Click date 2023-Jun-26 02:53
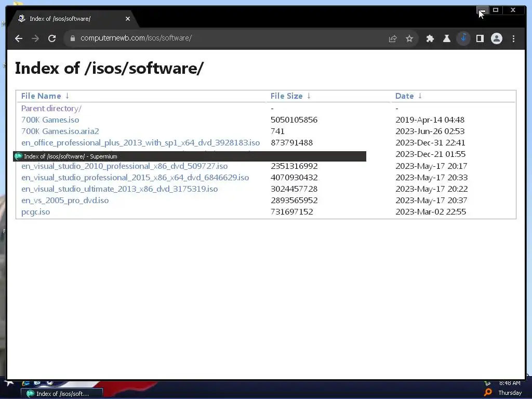 coord(430,131)
